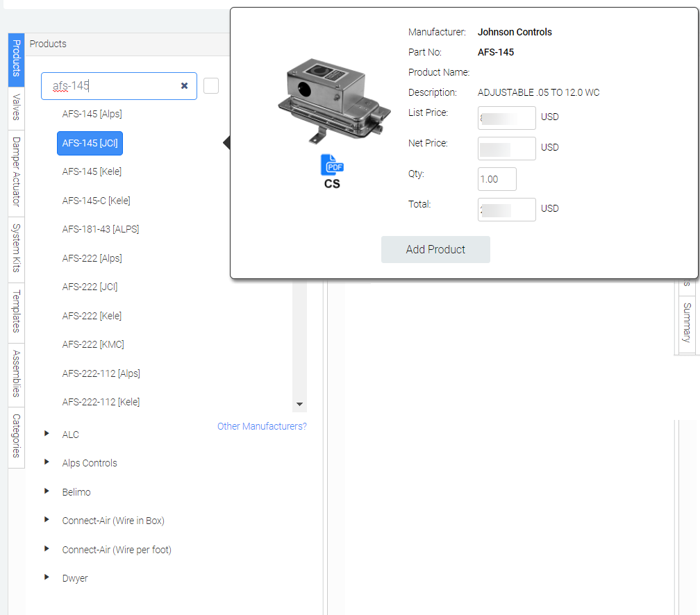The width and height of the screenshot is (700, 615).
Task: Click the ALC tree label
Action: (x=71, y=435)
